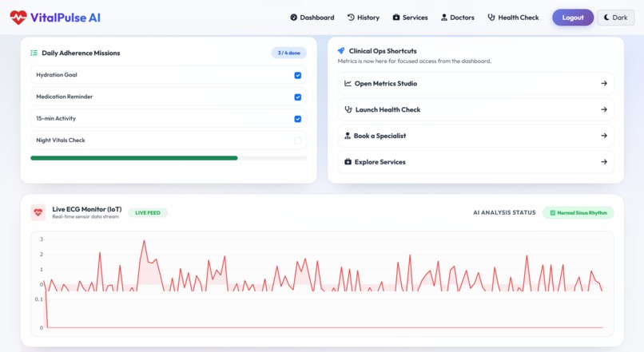
Task: Click the arrow on Launch Health Check row
Action: pos(604,109)
